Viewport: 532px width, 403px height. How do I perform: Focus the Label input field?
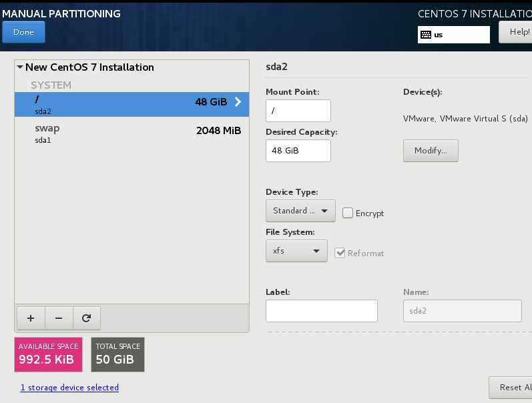click(322, 311)
